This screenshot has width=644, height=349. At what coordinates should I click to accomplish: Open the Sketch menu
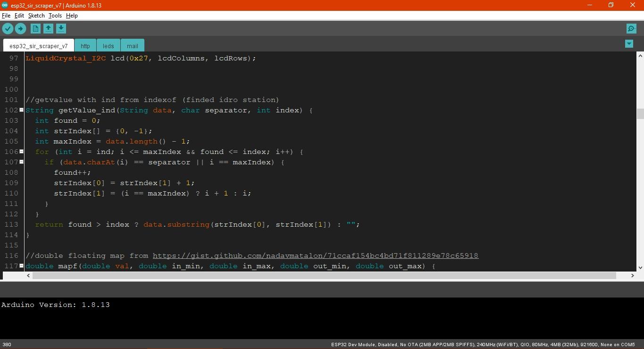pyautogui.click(x=36, y=16)
